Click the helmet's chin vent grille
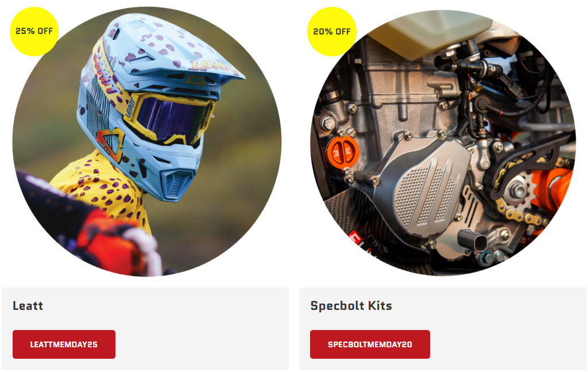This screenshot has height=372, width=588. point(176,185)
